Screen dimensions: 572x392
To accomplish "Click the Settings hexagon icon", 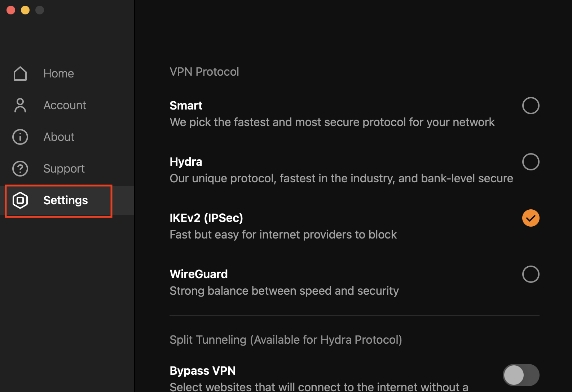I will point(20,200).
